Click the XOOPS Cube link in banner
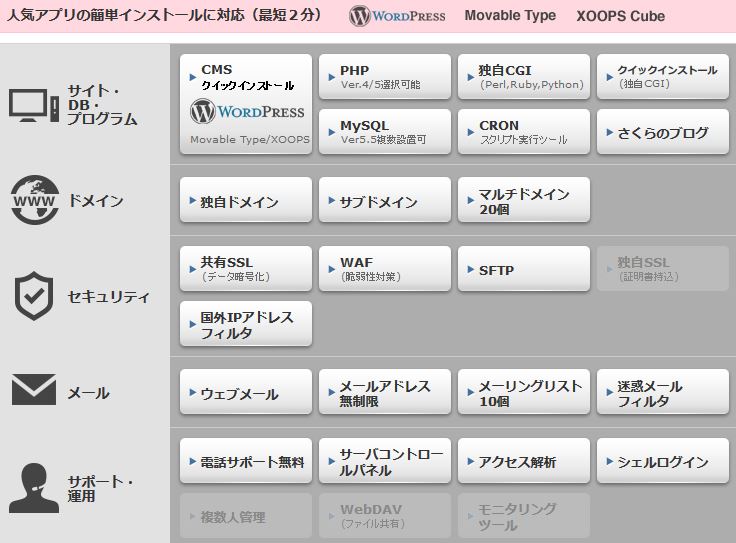The height and width of the screenshot is (543, 736). [620, 16]
